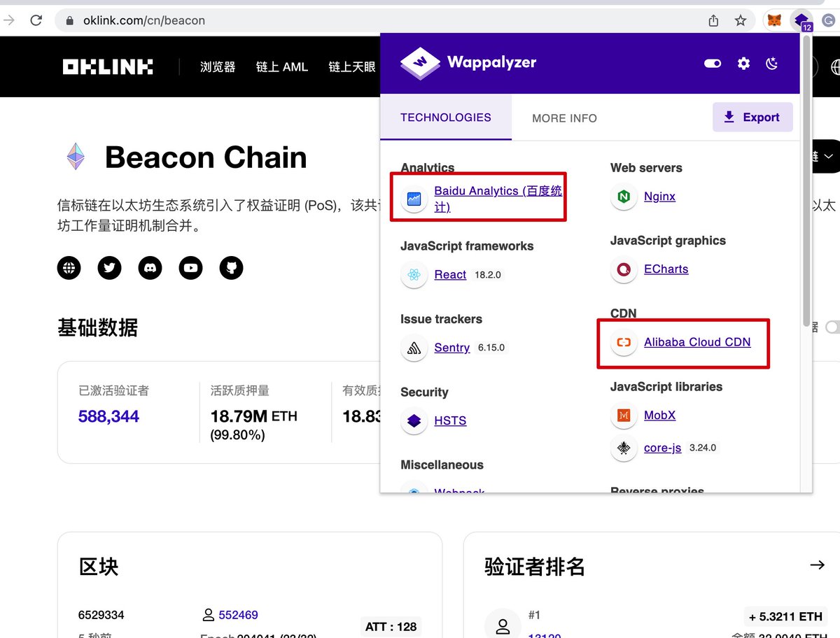Open the YouTube social icon
The width and height of the screenshot is (840, 638).
point(190,267)
